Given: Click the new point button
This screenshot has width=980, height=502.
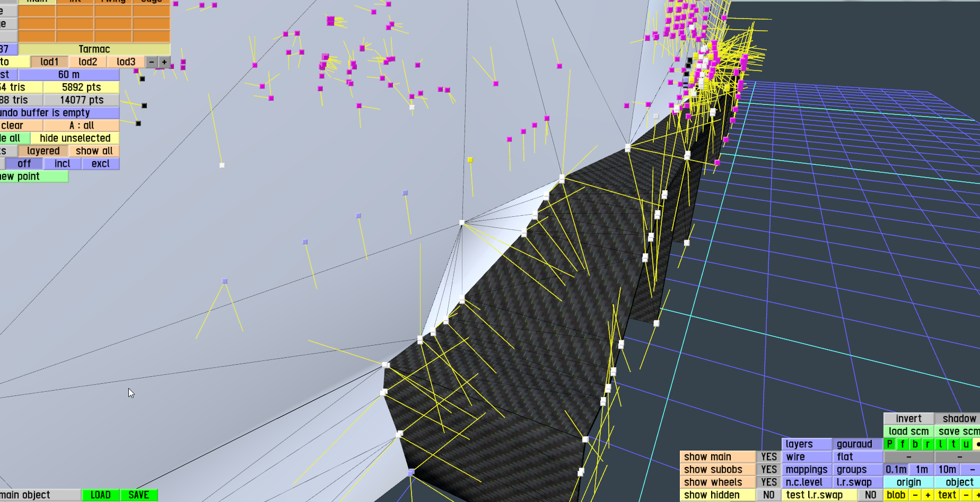Looking at the screenshot, I should (x=34, y=177).
